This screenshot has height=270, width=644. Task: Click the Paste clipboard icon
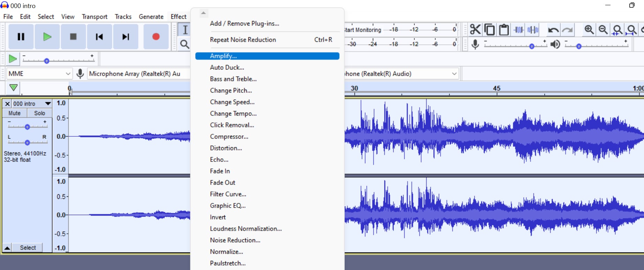[x=504, y=30]
